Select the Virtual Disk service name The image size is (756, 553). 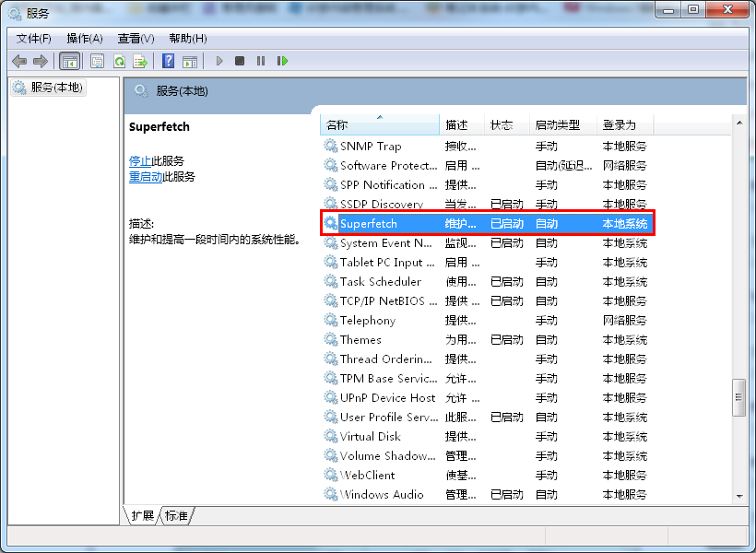371,436
